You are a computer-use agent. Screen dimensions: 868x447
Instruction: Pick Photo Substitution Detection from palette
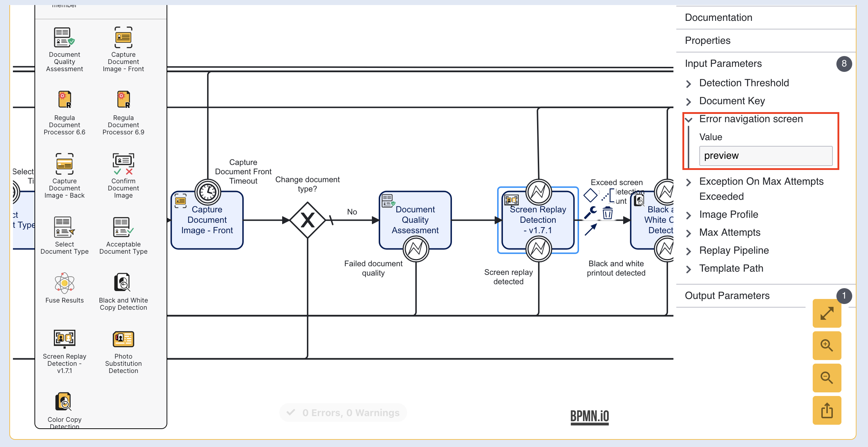pos(123,340)
